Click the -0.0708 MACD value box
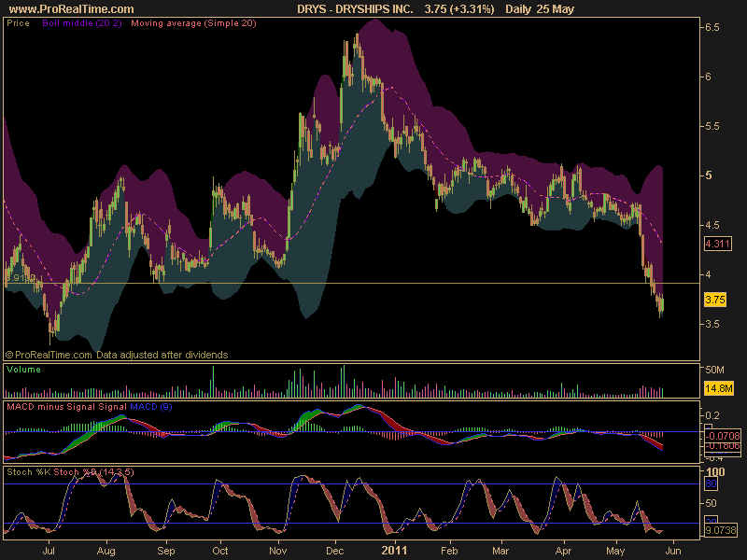 click(x=723, y=436)
